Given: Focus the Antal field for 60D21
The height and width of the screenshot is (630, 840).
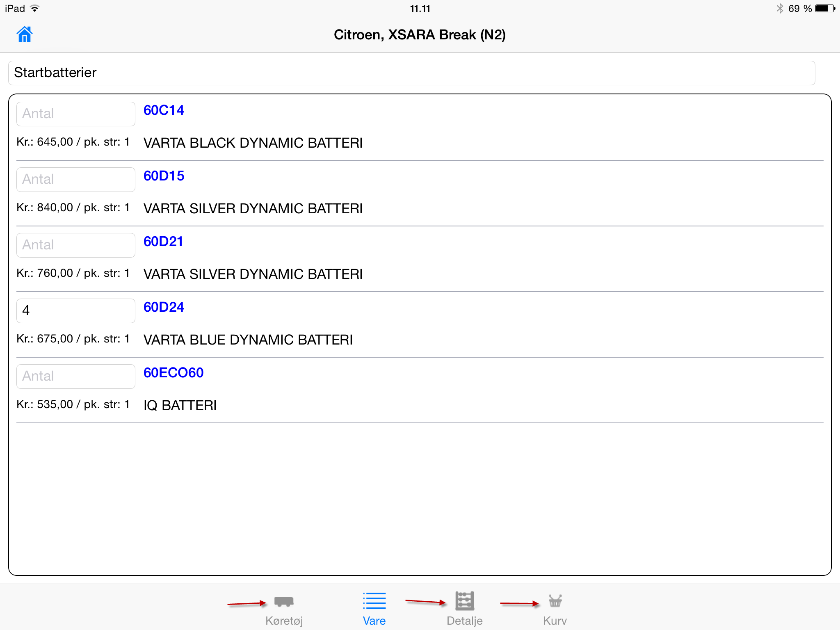Looking at the screenshot, I should [x=76, y=245].
